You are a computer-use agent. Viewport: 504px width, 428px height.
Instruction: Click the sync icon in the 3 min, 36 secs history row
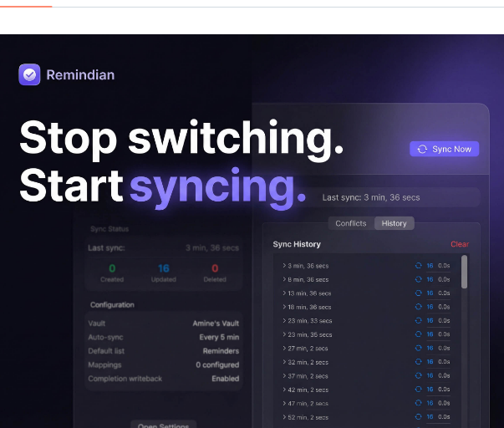point(418,266)
